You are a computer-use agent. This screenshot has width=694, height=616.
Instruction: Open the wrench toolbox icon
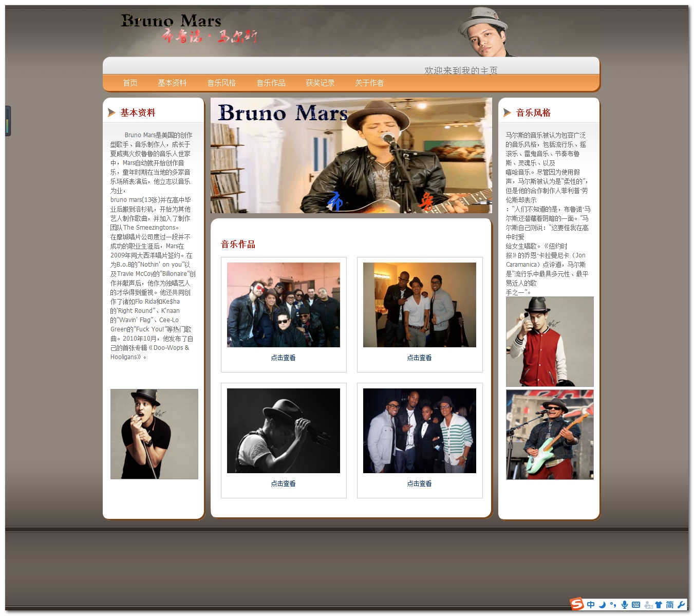[682, 605]
